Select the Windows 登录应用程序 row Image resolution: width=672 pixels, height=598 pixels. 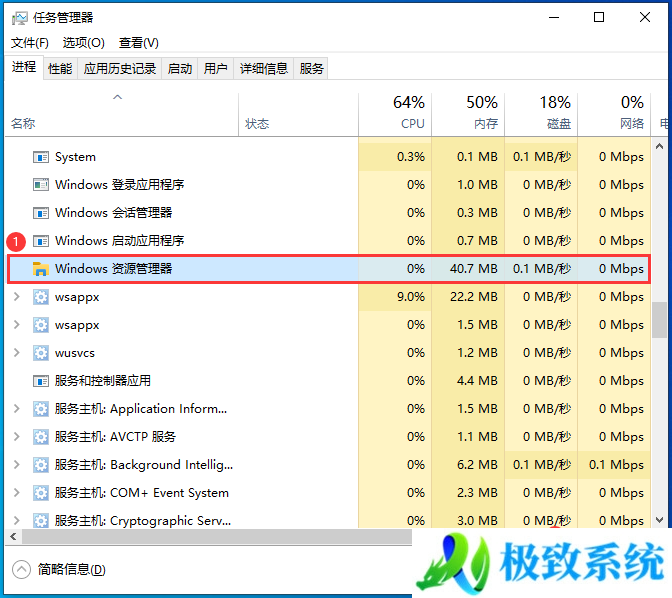pos(328,185)
